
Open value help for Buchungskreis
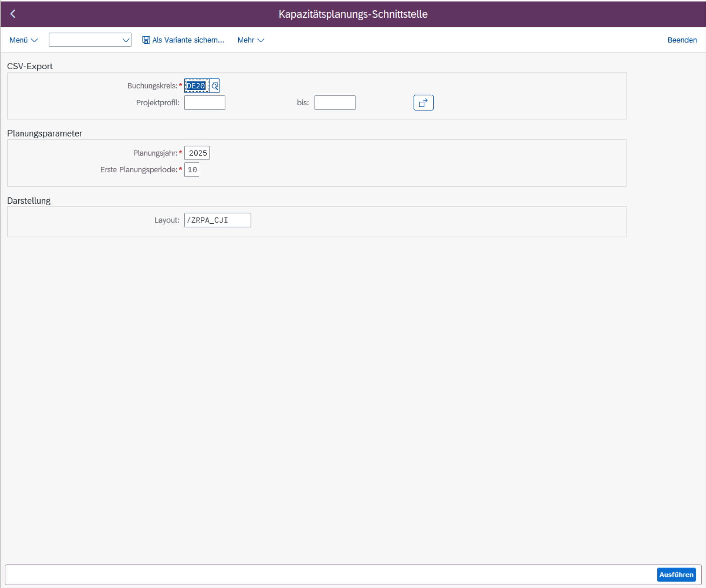point(215,86)
